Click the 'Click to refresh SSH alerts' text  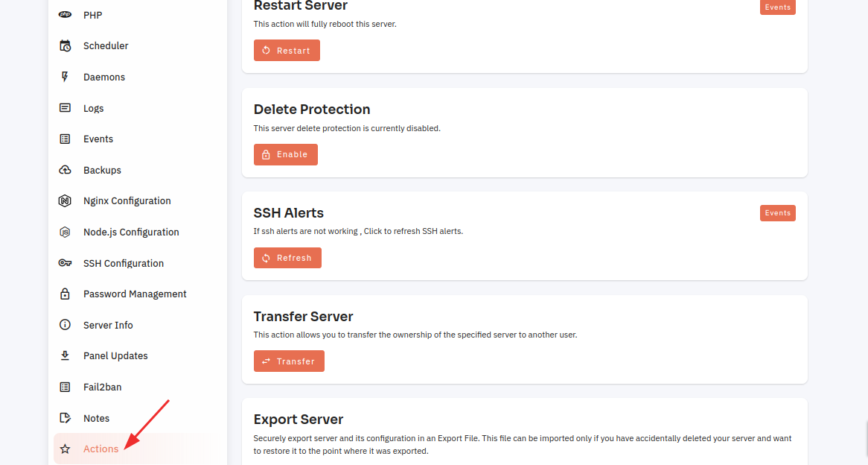[x=413, y=231]
